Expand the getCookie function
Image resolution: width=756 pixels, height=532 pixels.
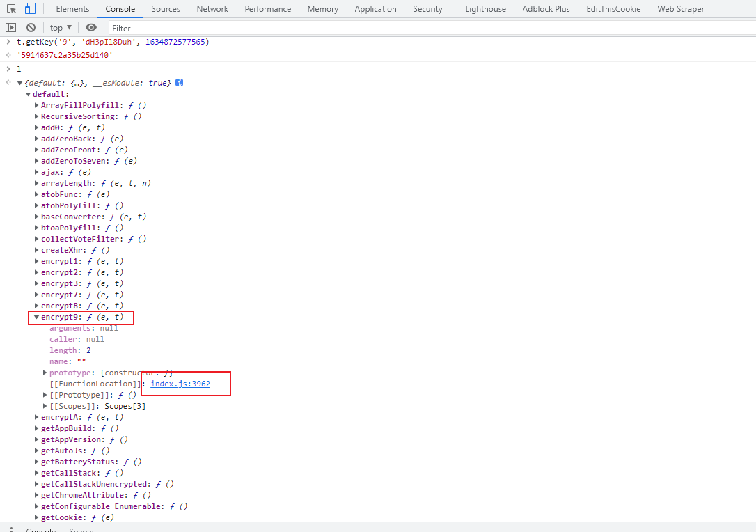[x=36, y=517]
